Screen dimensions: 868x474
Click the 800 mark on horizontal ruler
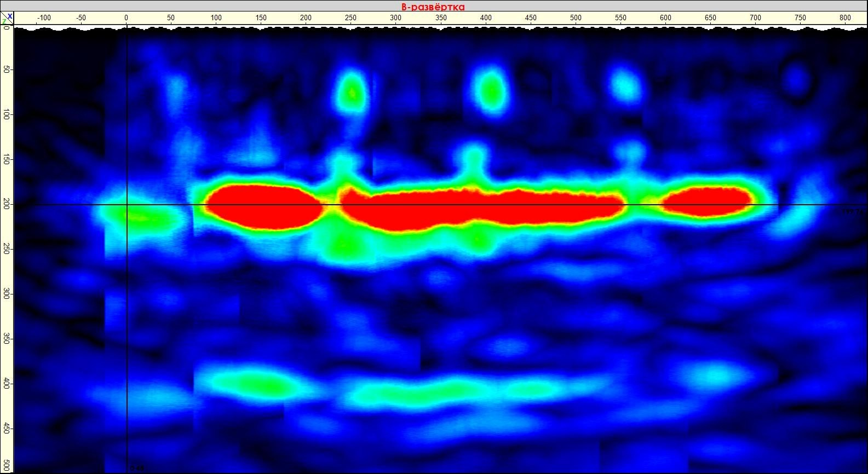[x=845, y=18]
